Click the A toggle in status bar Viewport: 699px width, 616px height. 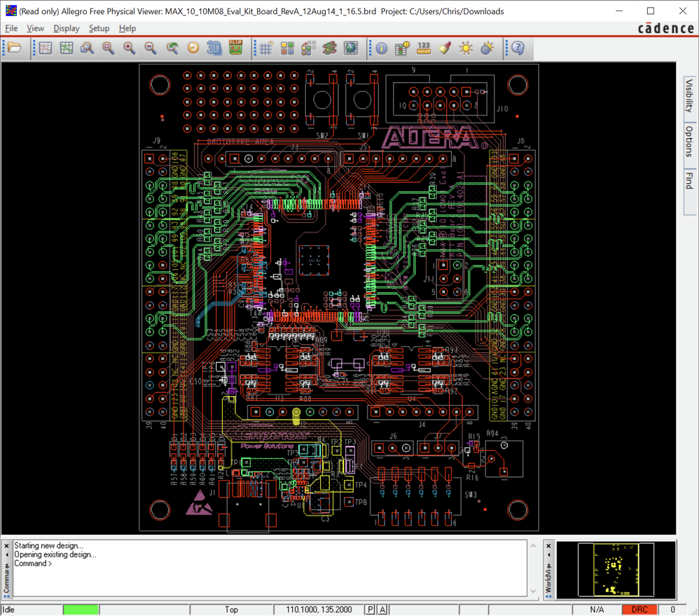(x=382, y=609)
